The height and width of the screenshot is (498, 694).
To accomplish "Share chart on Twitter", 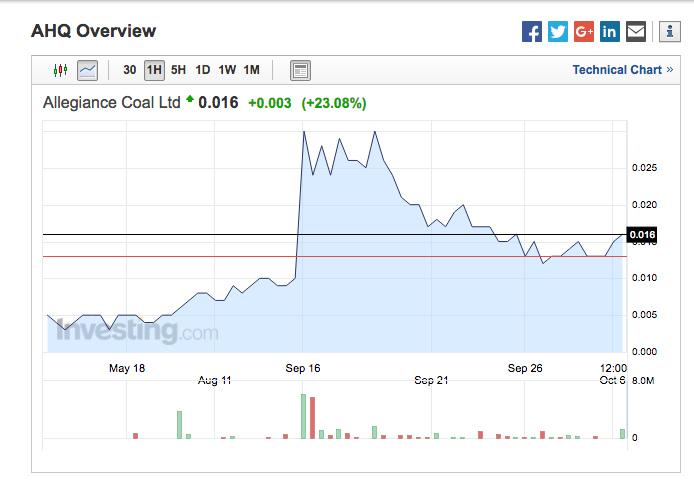I will [558, 31].
